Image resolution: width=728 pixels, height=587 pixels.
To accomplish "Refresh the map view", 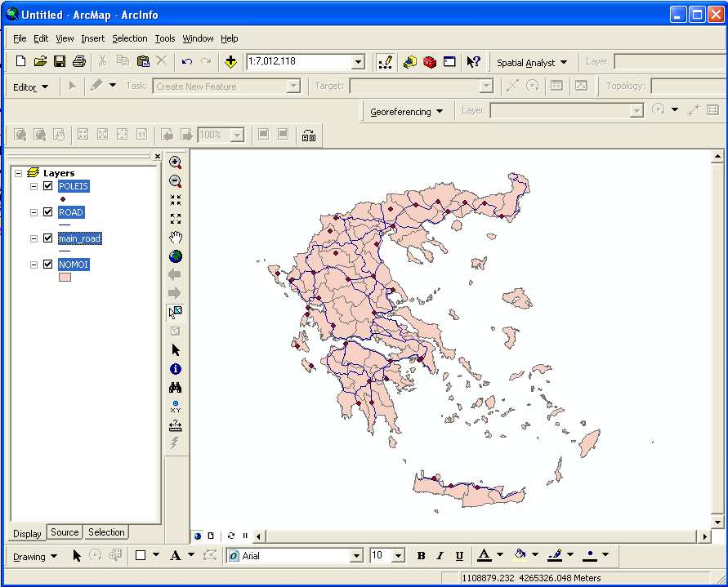I will tap(231, 536).
